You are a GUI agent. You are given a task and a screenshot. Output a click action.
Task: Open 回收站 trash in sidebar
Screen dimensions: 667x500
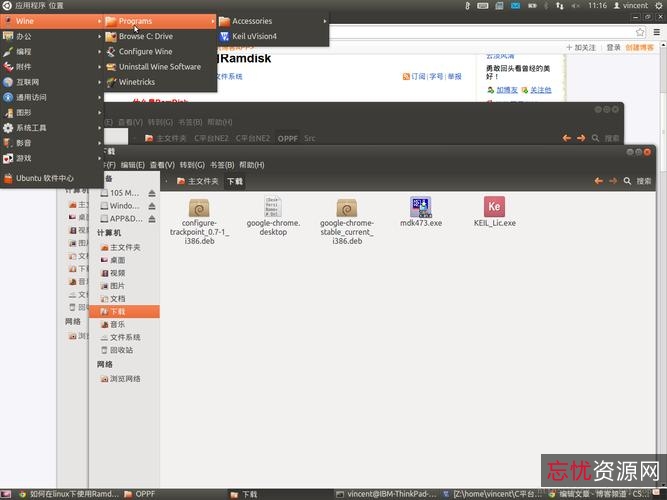pos(124,350)
